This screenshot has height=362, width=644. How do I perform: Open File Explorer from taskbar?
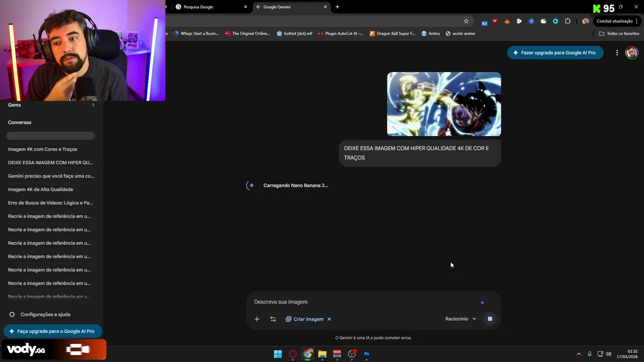coord(322,354)
